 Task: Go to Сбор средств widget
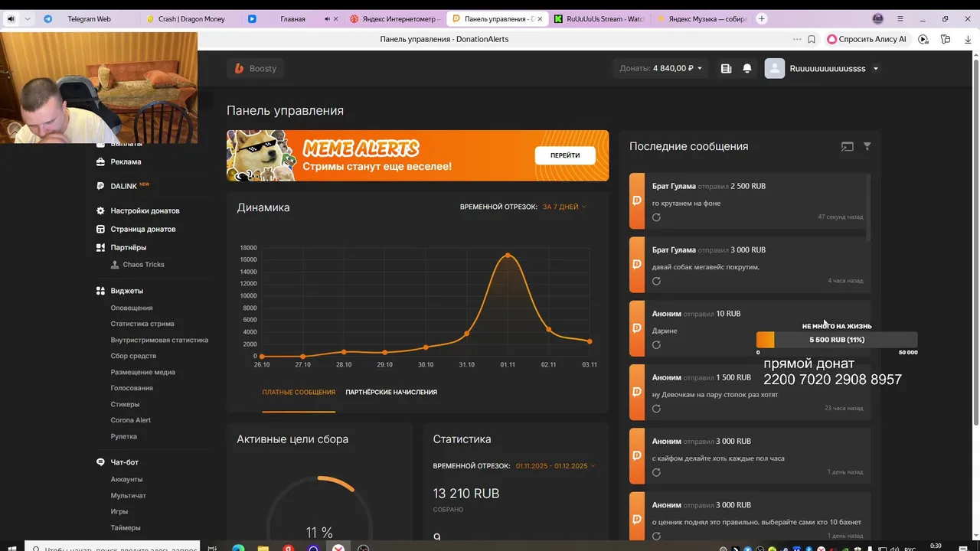(133, 356)
